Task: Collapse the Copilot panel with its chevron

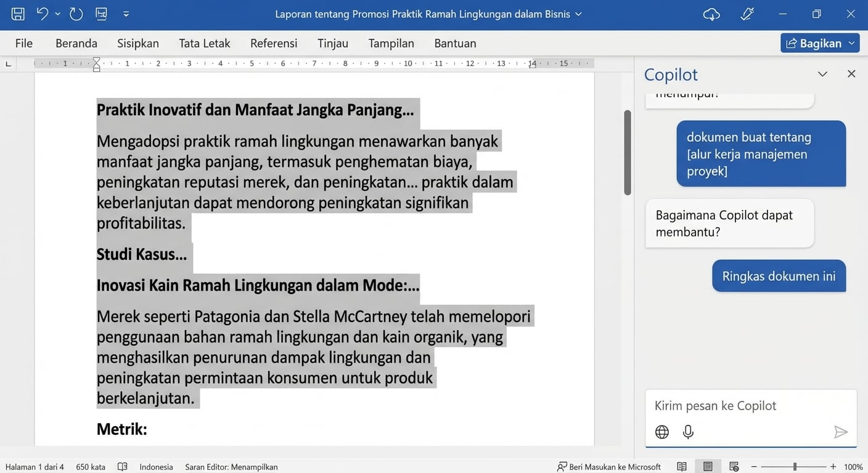Action: pyautogui.click(x=822, y=73)
